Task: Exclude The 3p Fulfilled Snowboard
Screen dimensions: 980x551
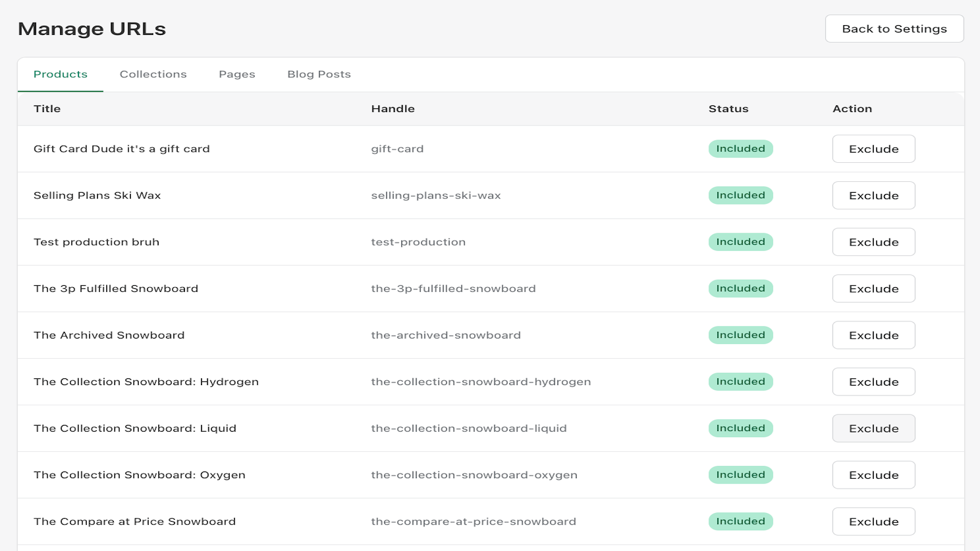Action: pyautogui.click(x=873, y=288)
